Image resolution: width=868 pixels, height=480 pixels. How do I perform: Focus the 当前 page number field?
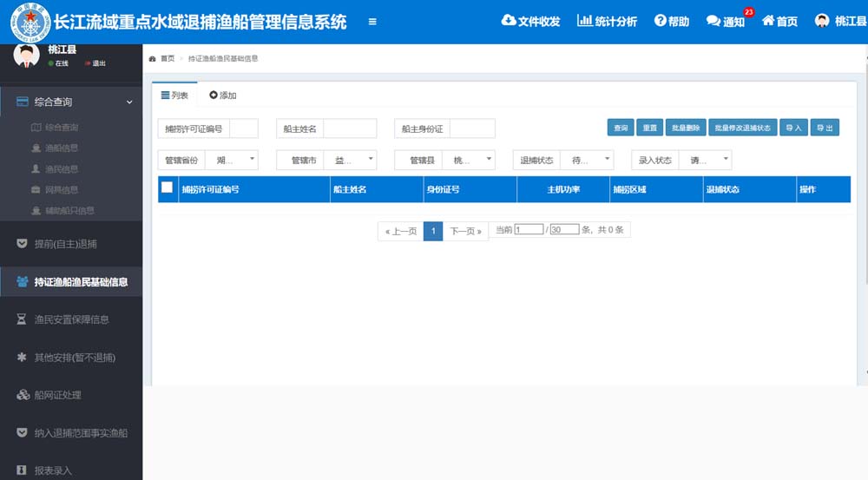(x=529, y=230)
